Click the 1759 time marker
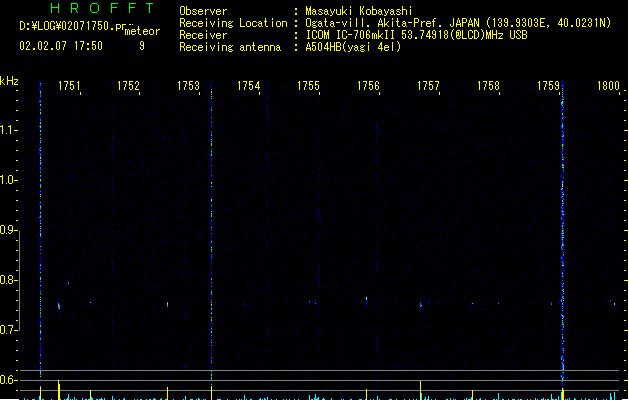Image resolution: width=629 pixels, height=400 pixels. pyautogui.click(x=548, y=86)
